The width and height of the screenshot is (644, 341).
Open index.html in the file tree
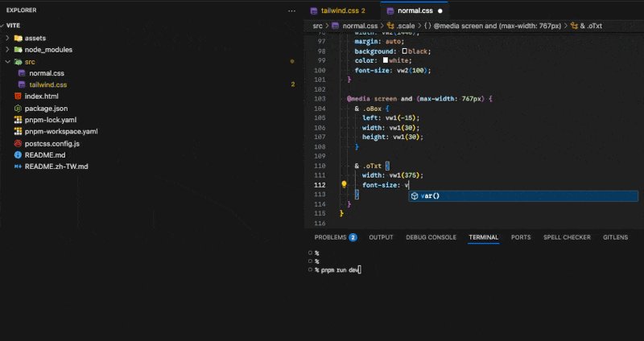point(42,97)
